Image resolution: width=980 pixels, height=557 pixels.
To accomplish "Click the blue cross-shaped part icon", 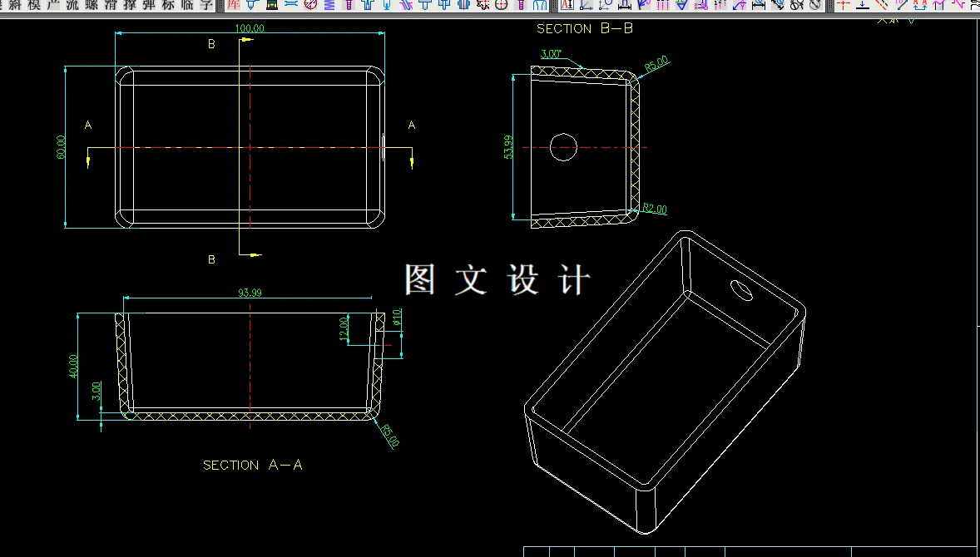I will (x=444, y=4).
